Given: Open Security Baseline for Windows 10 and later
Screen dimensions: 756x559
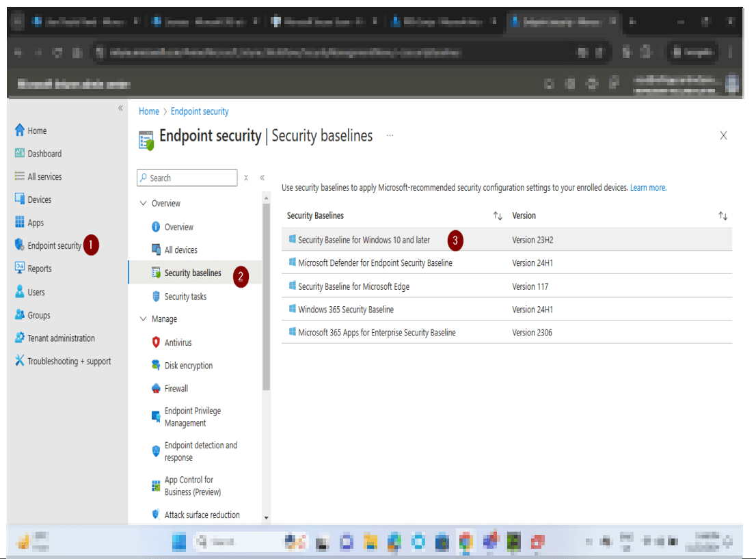Looking at the screenshot, I should click(x=364, y=240).
